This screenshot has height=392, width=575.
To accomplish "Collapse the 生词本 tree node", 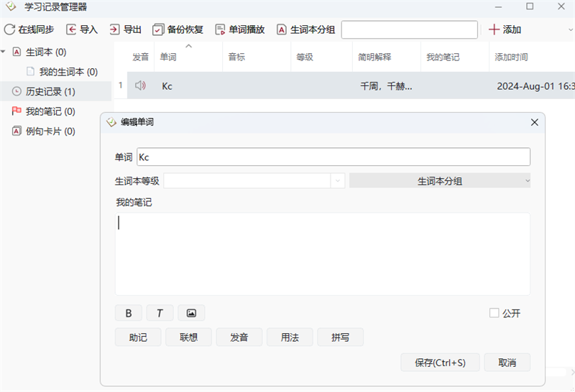I will [x=4, y=52].
